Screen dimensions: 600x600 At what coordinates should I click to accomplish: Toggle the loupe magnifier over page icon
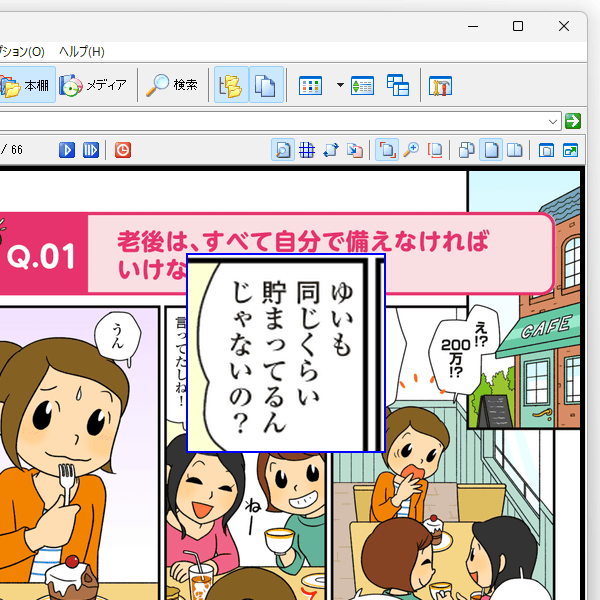coord(283,150)
